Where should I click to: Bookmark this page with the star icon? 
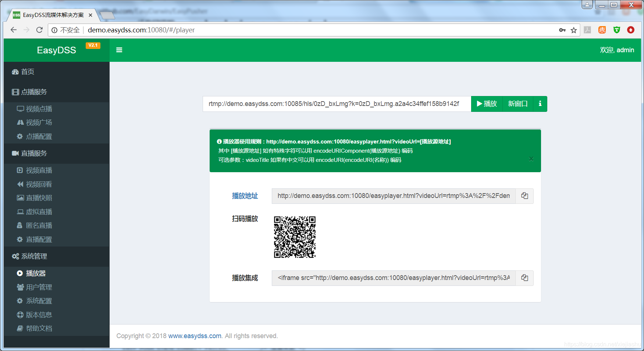pyautogui.click(x=574, y=30)
